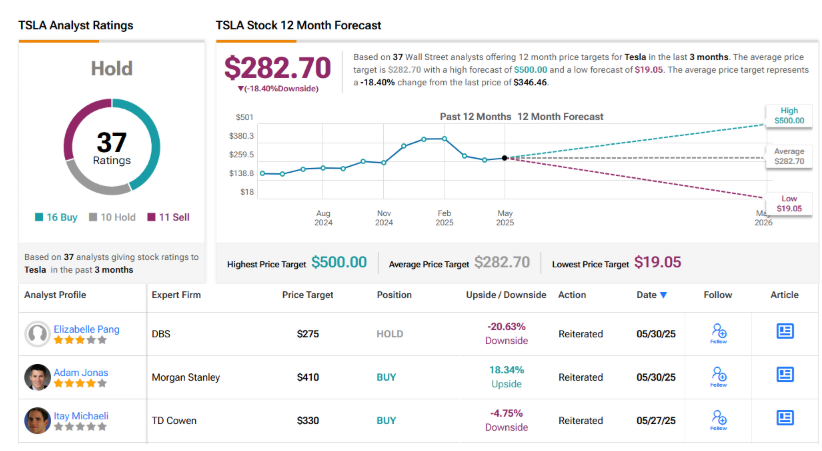Click the Low $19.05 forecast label
Viewport: 822px width, 451px height.
[x=787, y=203]
